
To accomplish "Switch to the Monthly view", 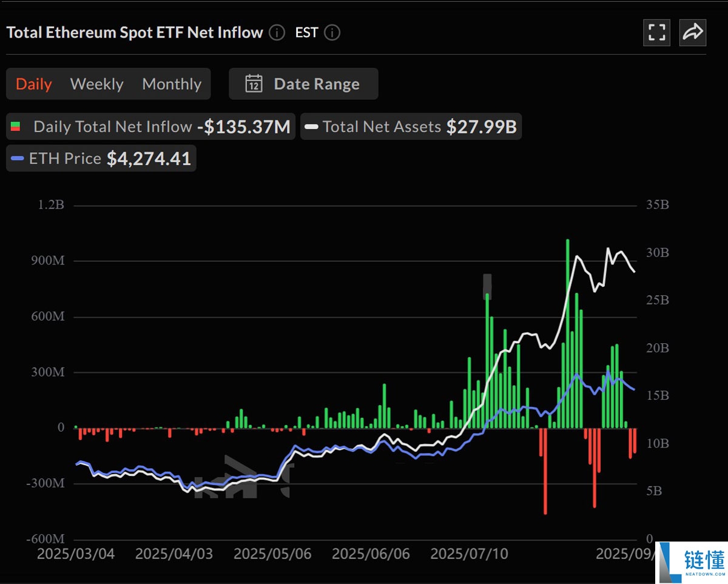I will (172, 84).
